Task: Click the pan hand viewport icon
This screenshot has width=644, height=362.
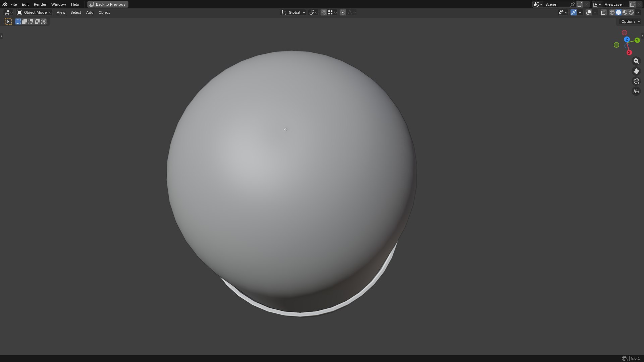Action: (636, 71)
